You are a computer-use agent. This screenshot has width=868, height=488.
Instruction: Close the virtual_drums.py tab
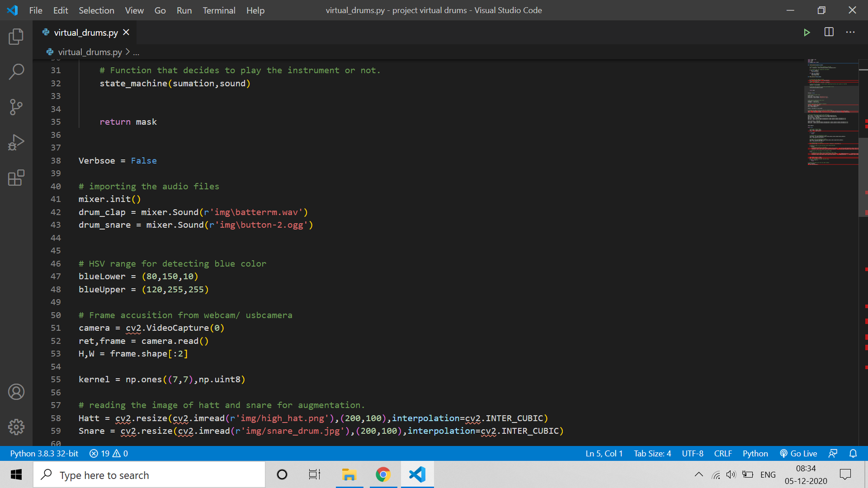[x=126, y=32]
